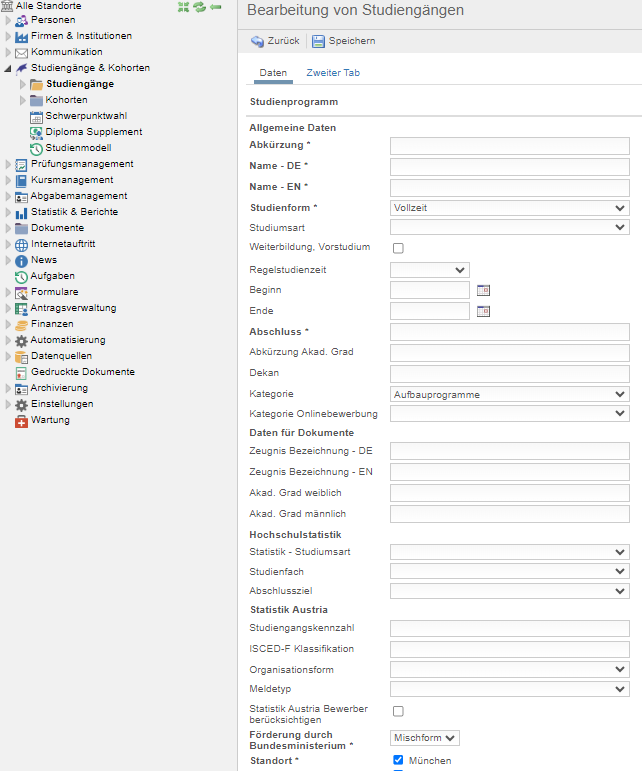Click the Diploma Supplement icon
This screenshot has height=771, width=642.
tap(36, 133)
